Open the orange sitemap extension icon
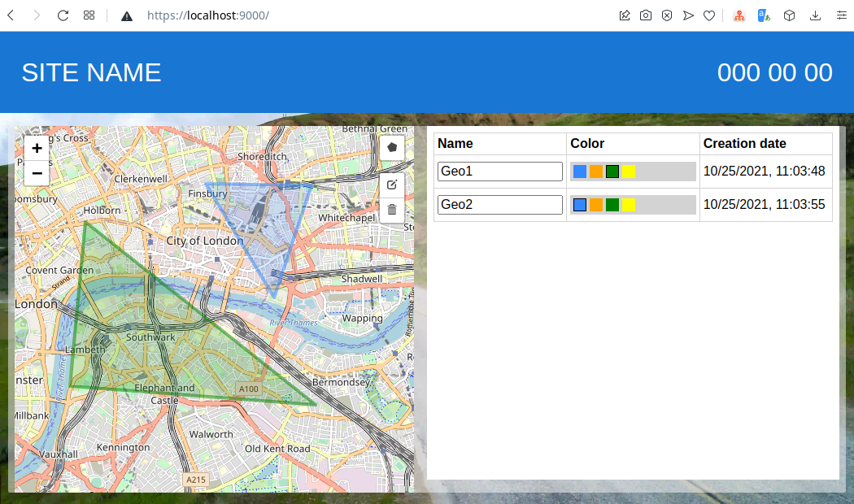The width and height of the screenshot is (854, 504). coord(739,15)
